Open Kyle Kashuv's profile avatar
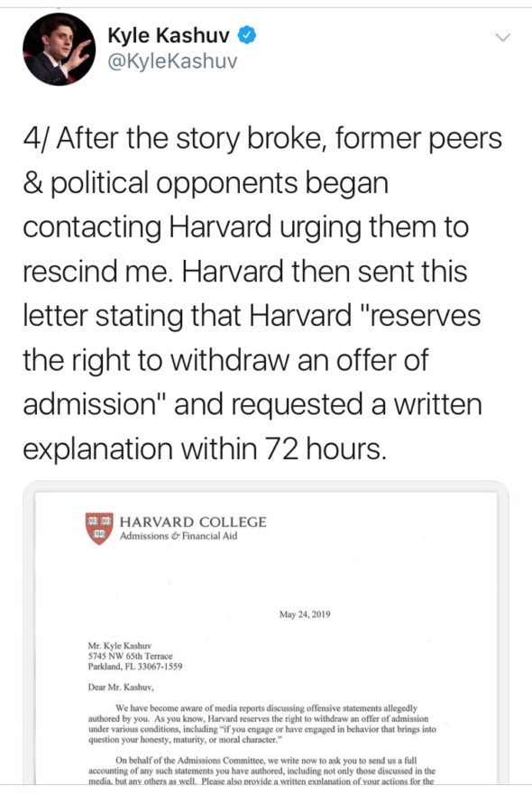The width and height of the screenshot is (532, 795). [x=60, y=50]
